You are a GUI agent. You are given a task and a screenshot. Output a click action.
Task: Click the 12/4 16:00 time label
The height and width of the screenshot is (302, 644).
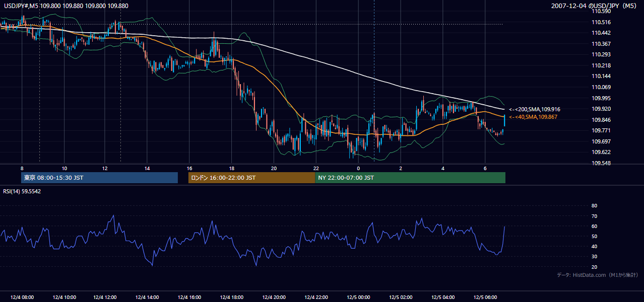[x=190, y=297]
